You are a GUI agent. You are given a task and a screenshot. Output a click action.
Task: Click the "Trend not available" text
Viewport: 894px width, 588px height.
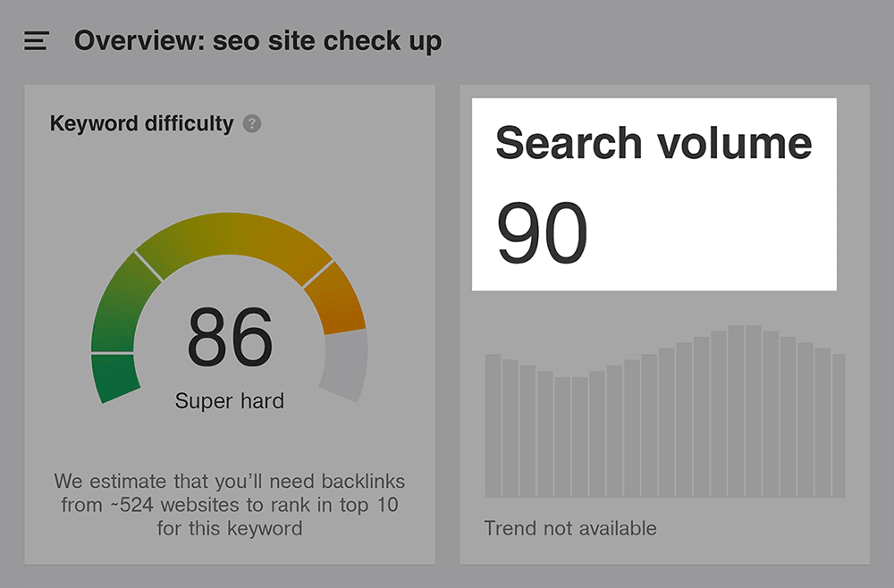pyautogui.click(x=570, y=528)
